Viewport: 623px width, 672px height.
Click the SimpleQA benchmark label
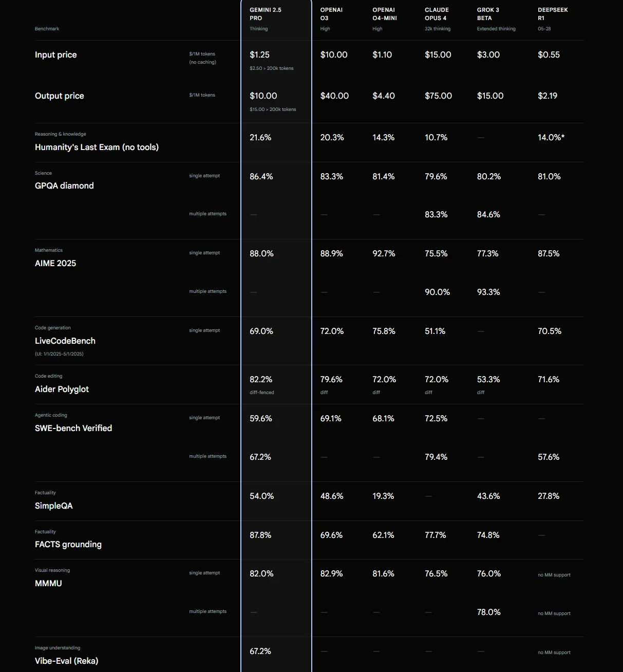54,506
